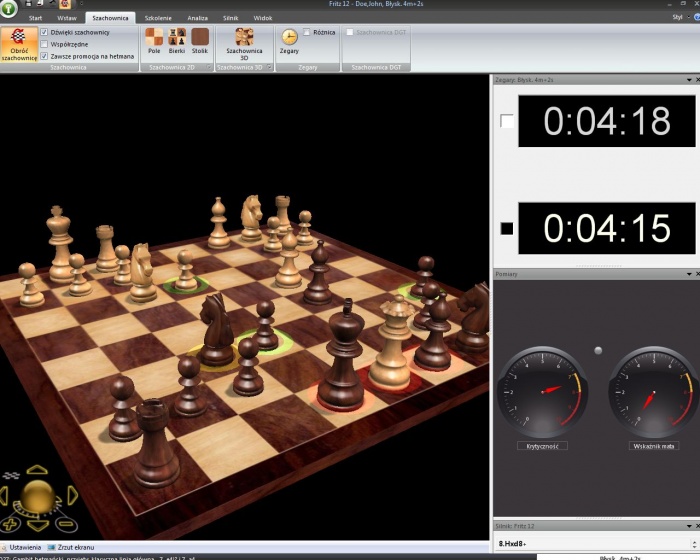Enable Współrzędne coordinates checkbox

[44, 44]
